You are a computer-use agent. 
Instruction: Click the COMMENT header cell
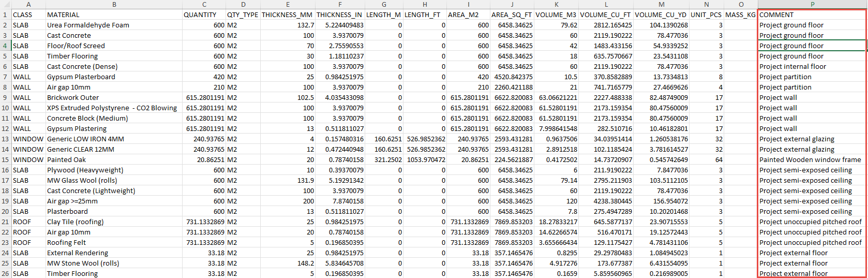pyautogui.click(x=776, y=14)
